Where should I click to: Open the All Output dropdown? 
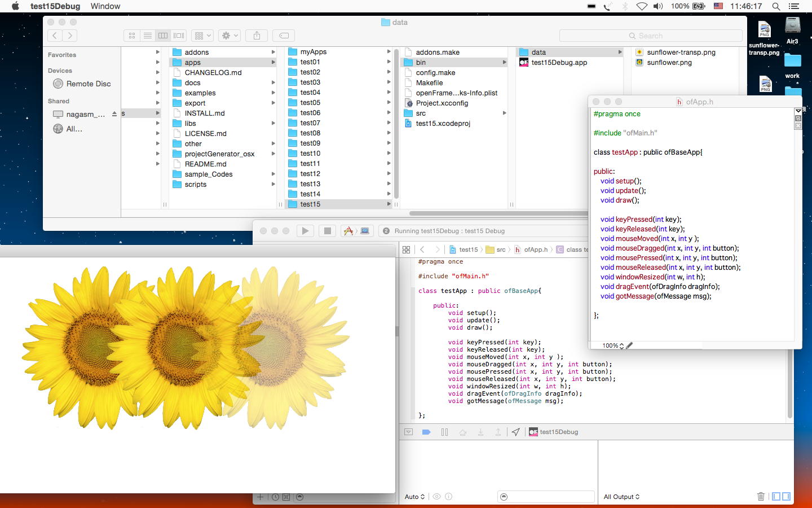tap(621, 497)
